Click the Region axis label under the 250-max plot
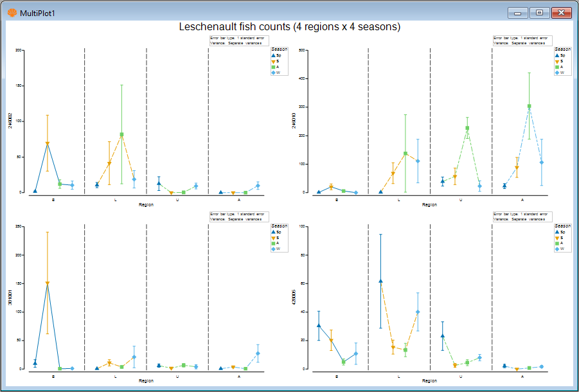The image size is (579, 392). pos(147,381)
